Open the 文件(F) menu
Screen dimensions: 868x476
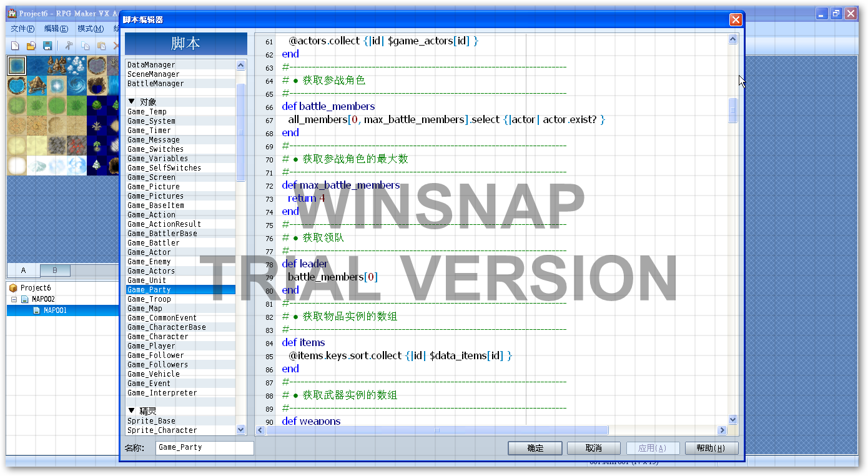pyautogui.click(x=22, y=29)
